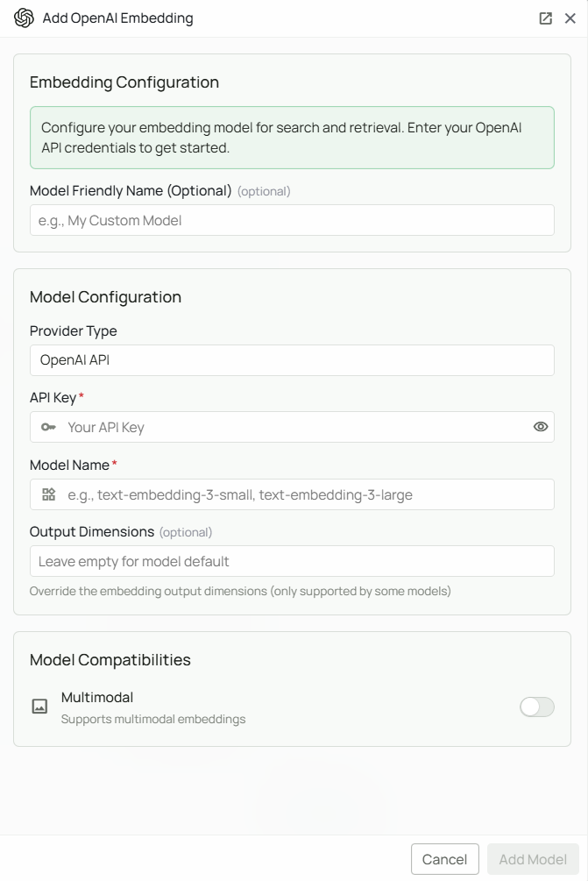This screenshot has height=881, width=588.
Task: Click the key icon in API Key field
Action: point(48,427)
